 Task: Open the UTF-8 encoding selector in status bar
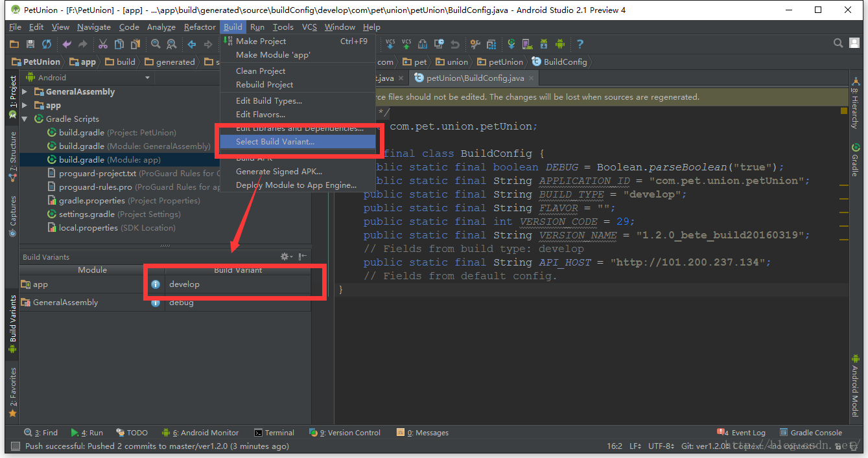click(x=663, y=446)
